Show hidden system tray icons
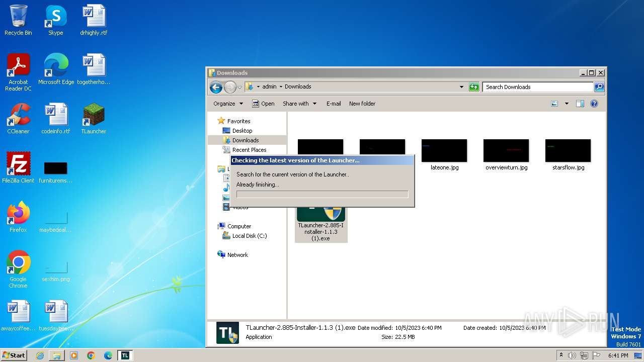Viewport: 644px width, 362px height. coord(561,355)
